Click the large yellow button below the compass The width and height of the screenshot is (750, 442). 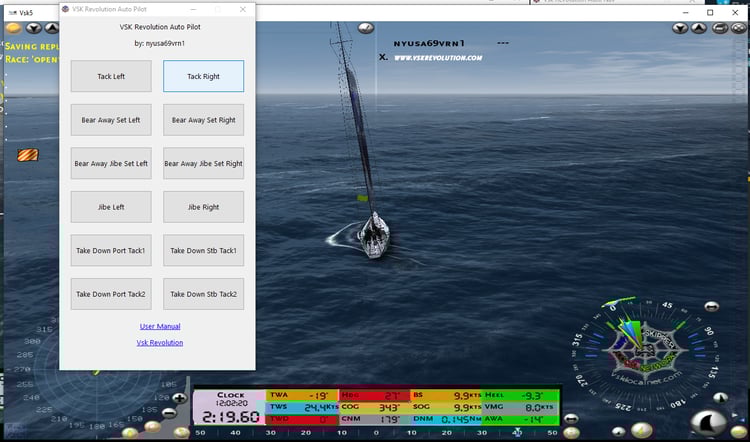point(642,430)
